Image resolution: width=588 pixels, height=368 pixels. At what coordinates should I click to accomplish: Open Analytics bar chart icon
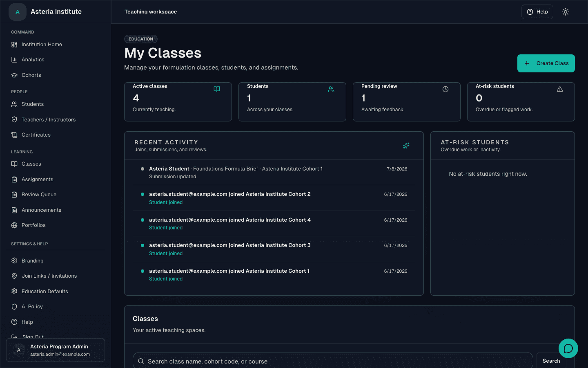coord(14,60)
